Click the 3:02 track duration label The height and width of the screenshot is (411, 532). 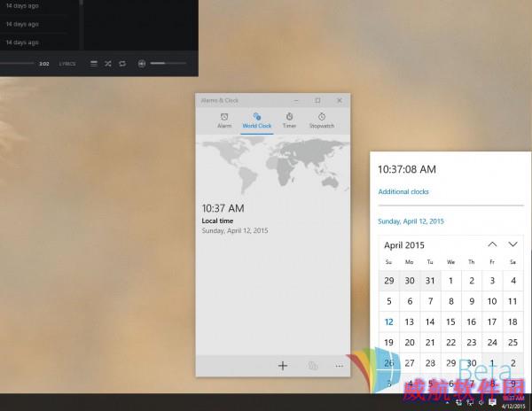[43, 64]
